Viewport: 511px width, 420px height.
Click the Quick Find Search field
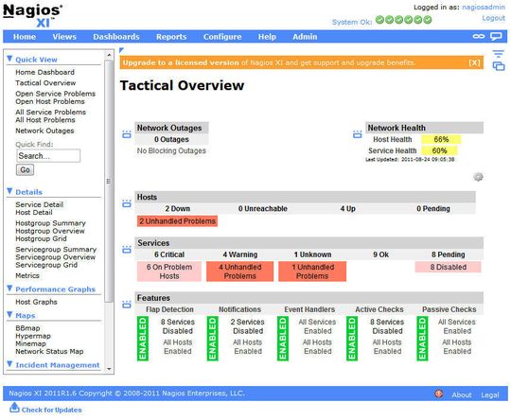pos(48,156)
